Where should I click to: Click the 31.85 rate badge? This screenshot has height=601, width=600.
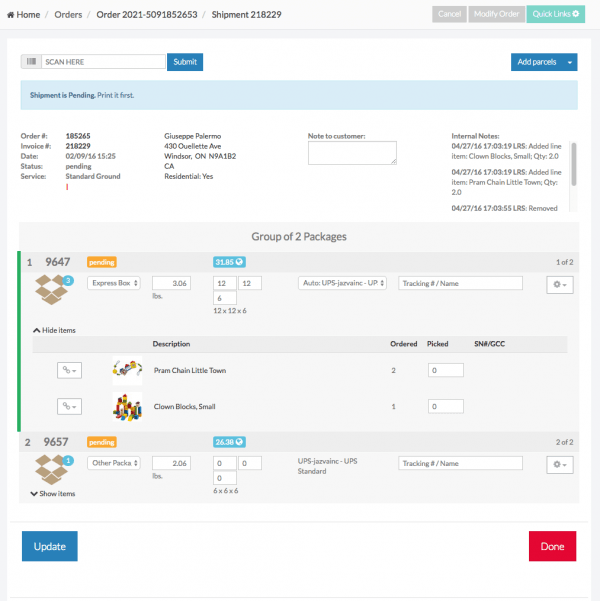click(x=229, y=262)
